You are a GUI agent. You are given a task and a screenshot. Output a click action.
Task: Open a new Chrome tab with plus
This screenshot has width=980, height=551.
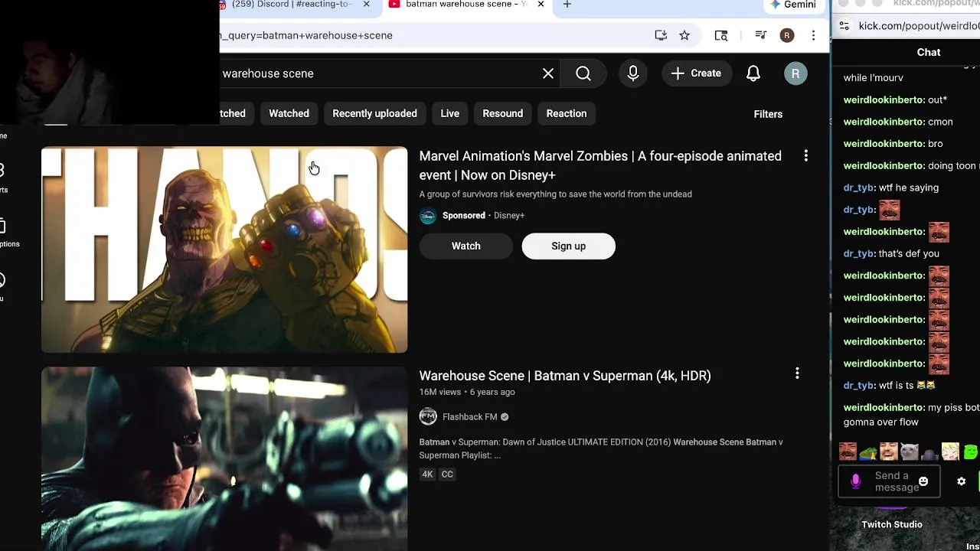click(x=567, y=5)
